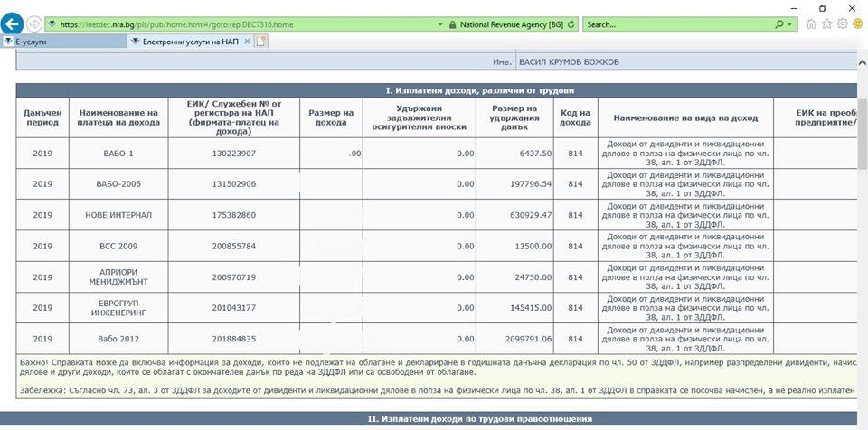Select the Електронни услуги на НАП tab

tap(190, 42)
